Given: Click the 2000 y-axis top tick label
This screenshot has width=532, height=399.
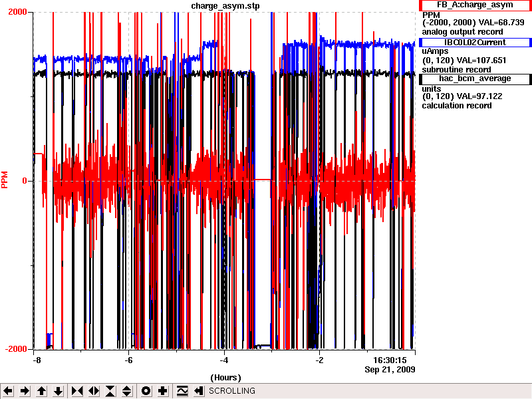Looking at the screenshot, I should click(x=17, y=12).
